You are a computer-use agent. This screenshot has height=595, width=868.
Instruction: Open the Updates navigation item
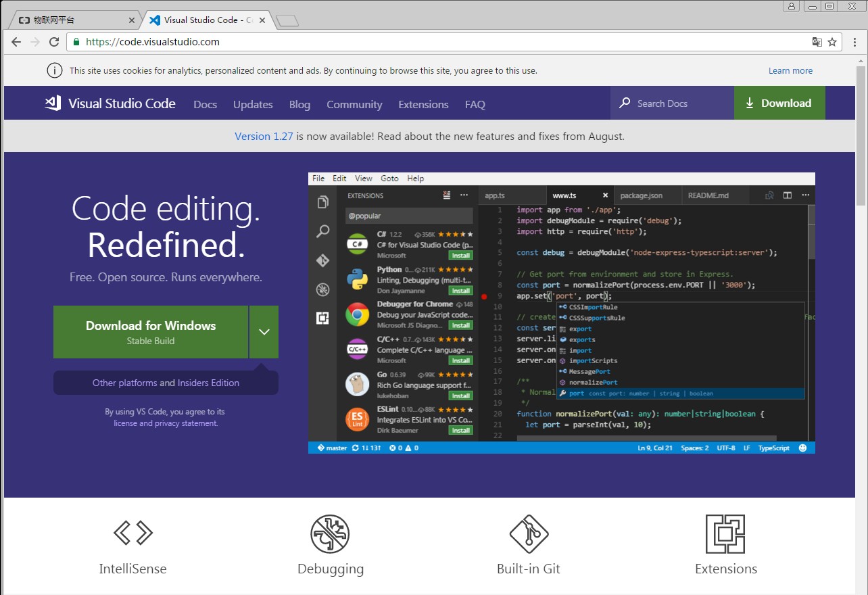point(253,104)
